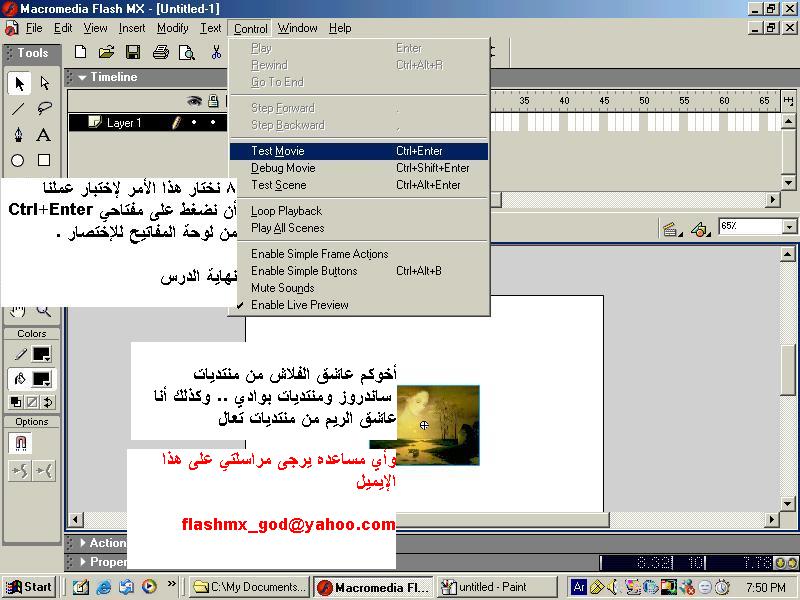Click the Print Preview toolbar icon
The image size is (800, 600).
coord(187,52)
